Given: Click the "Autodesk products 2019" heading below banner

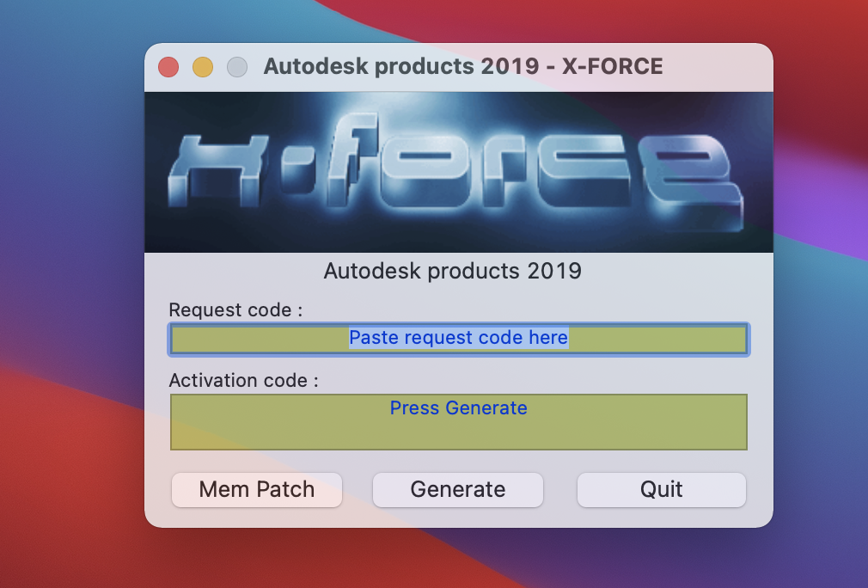Looking at the screenshot, I should [452, 272].
